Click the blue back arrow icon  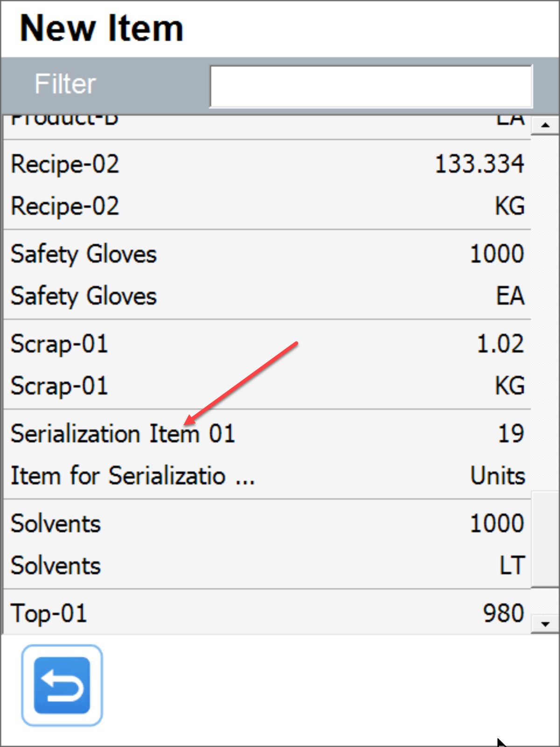pos(62,685)
